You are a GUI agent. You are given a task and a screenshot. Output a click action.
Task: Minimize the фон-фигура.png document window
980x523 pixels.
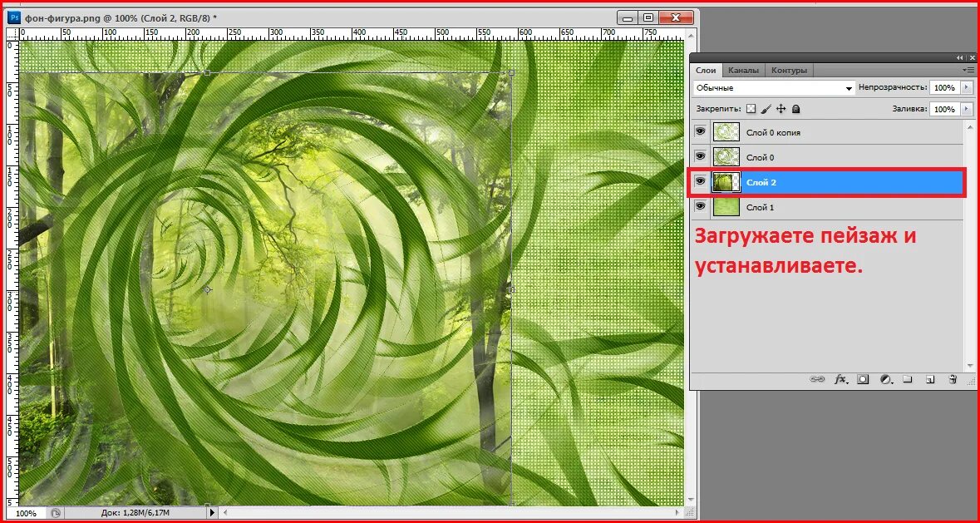(x=627, y=17)
